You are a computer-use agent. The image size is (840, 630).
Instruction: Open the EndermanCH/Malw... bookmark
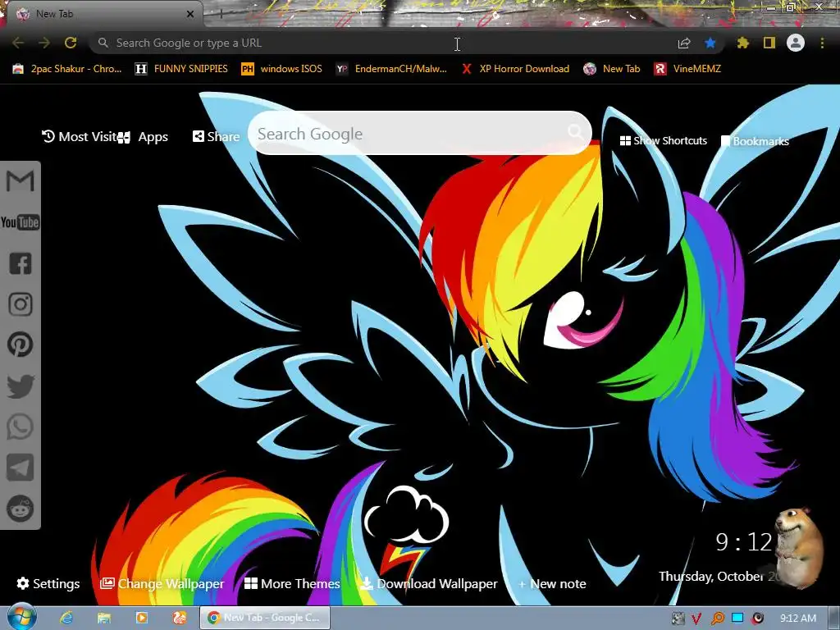391,69
